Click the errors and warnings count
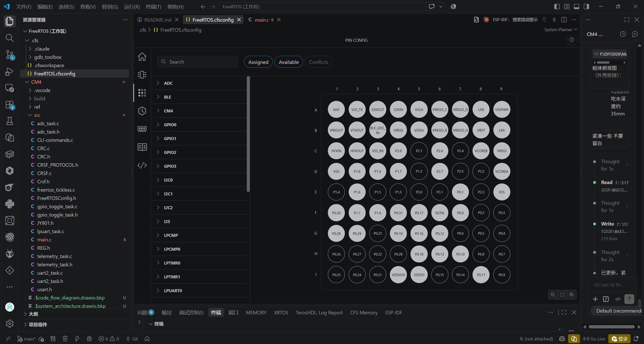The width and height of the screenshot is (644, 344). click(x=109, y=339)
